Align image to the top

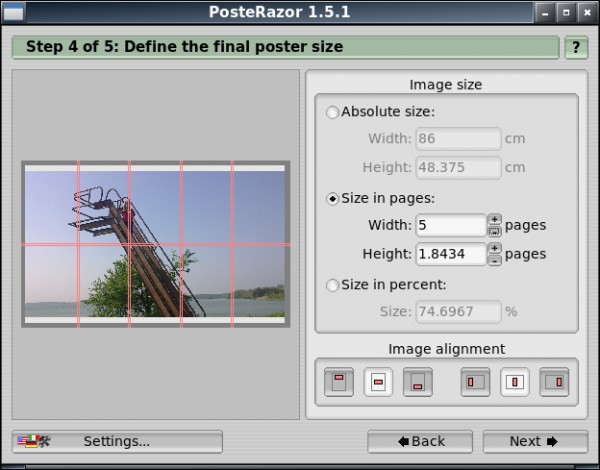[x=339, y=382]
